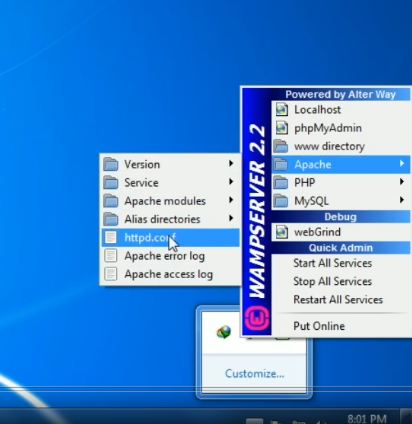Expand the Apache submenu arrow

point(402,163)
